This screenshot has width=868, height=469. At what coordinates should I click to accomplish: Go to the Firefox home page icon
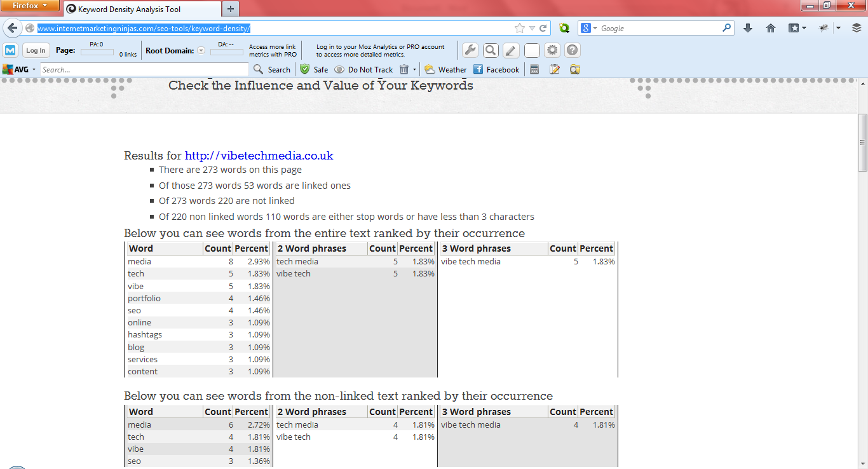click(771, 28)
